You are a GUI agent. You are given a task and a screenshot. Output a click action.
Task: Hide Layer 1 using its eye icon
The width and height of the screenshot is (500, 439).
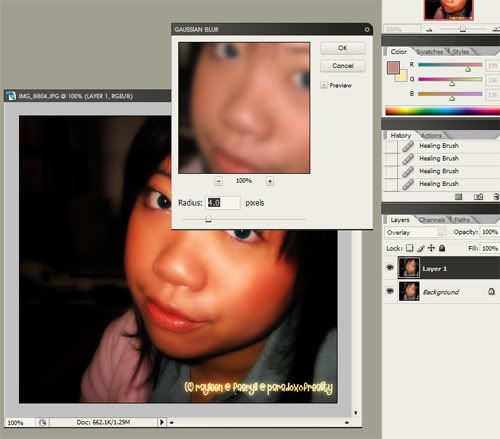[390, 268]
